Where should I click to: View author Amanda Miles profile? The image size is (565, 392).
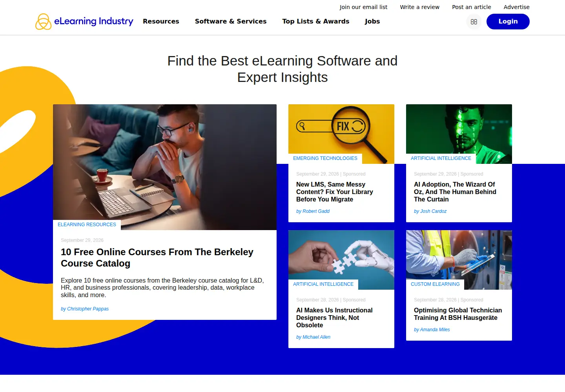[432, 330]
